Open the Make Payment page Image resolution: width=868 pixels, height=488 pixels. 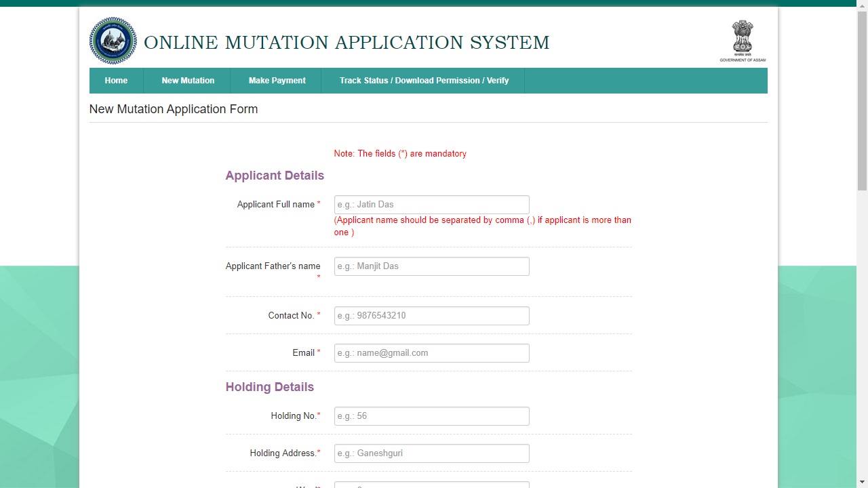pyautogui.click(x=277, y=81)
